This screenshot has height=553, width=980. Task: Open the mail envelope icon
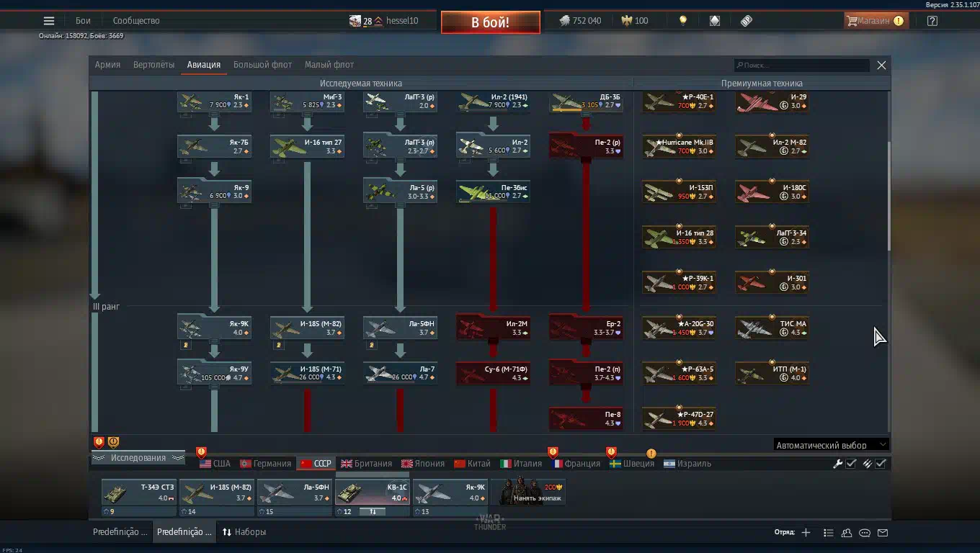point(883,533)
